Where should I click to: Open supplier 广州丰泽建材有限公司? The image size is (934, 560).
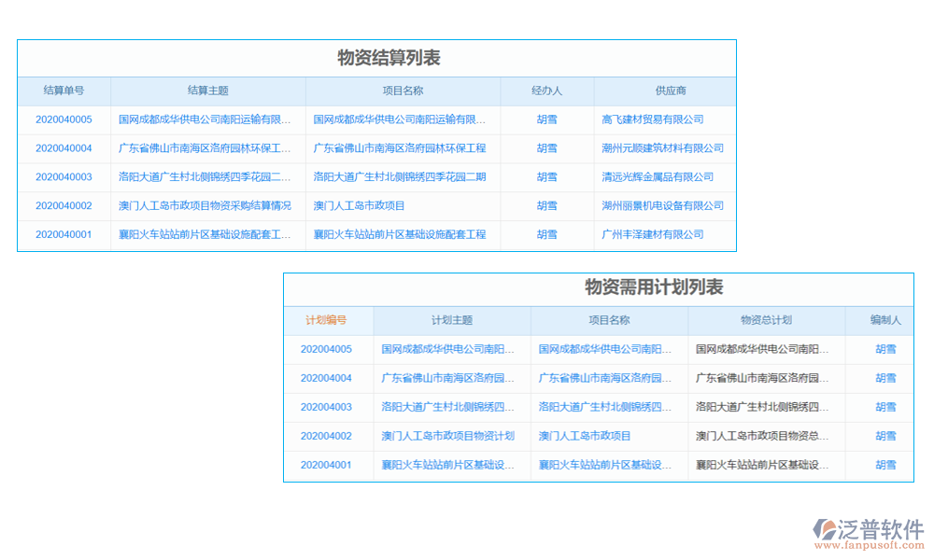[654, 234]
